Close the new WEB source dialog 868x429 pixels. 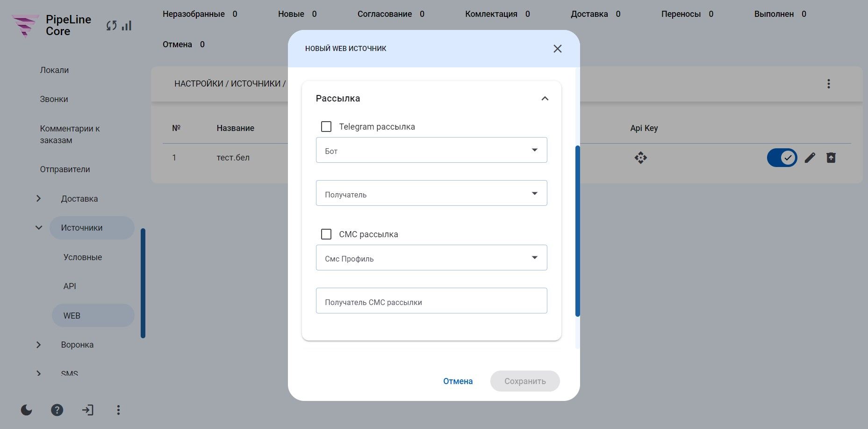[x=557, y=49]
